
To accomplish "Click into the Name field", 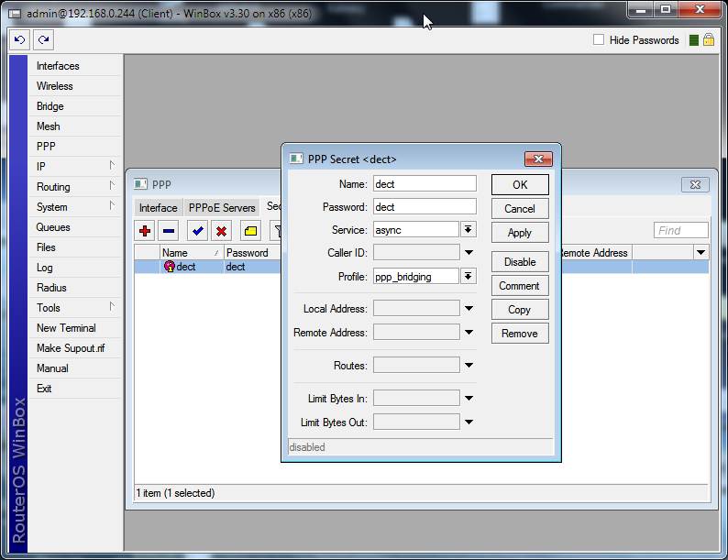I will coord(425,183).
